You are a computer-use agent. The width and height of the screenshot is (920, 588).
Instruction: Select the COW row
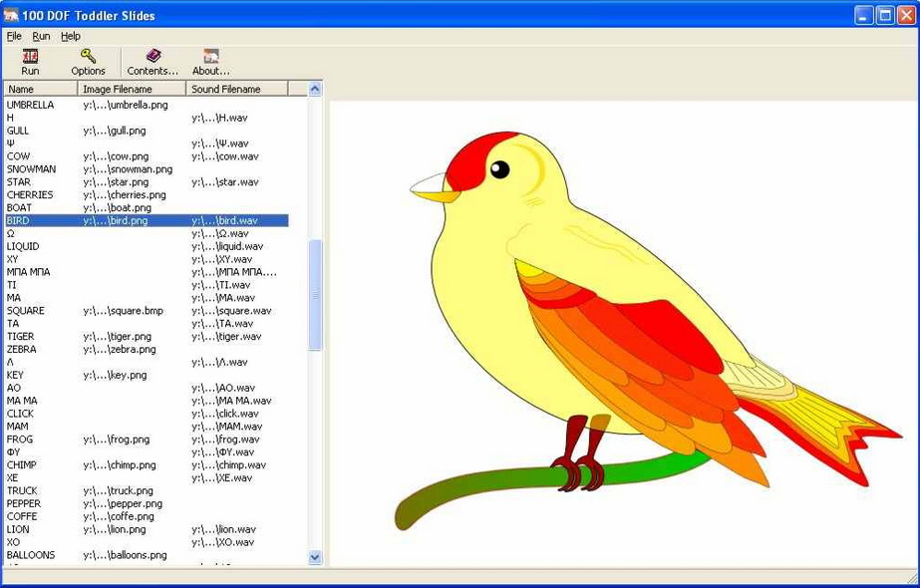pos(147,156)
